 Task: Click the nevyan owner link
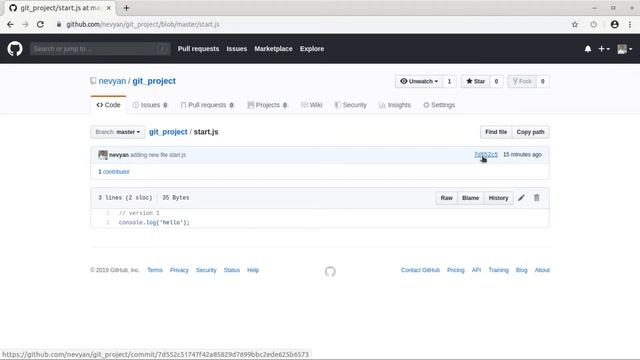coord(112,81)
